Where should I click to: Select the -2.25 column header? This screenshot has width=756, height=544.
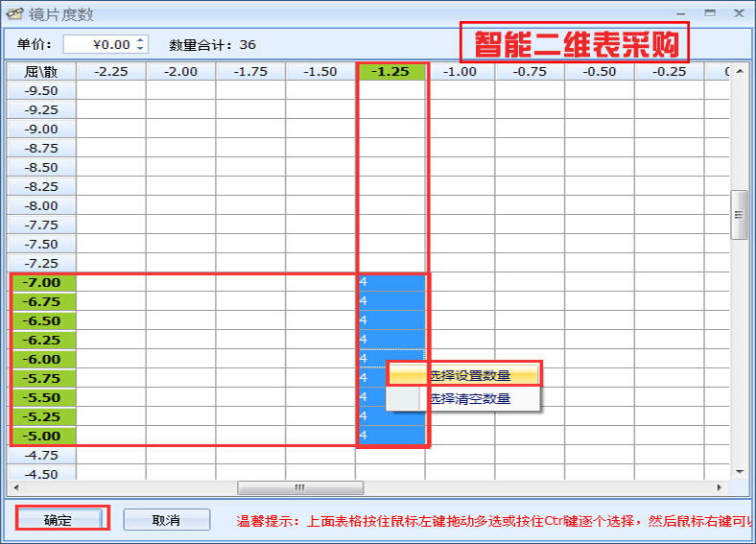110,72
